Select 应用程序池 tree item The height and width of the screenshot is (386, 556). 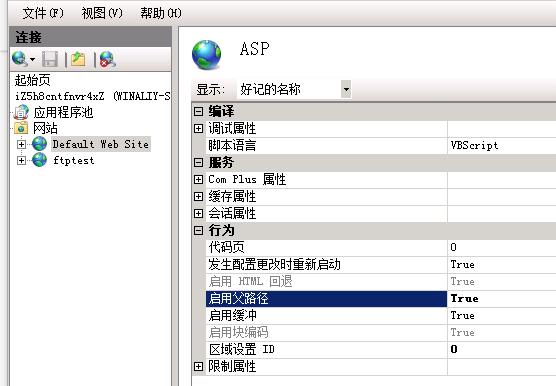point(63,113)
